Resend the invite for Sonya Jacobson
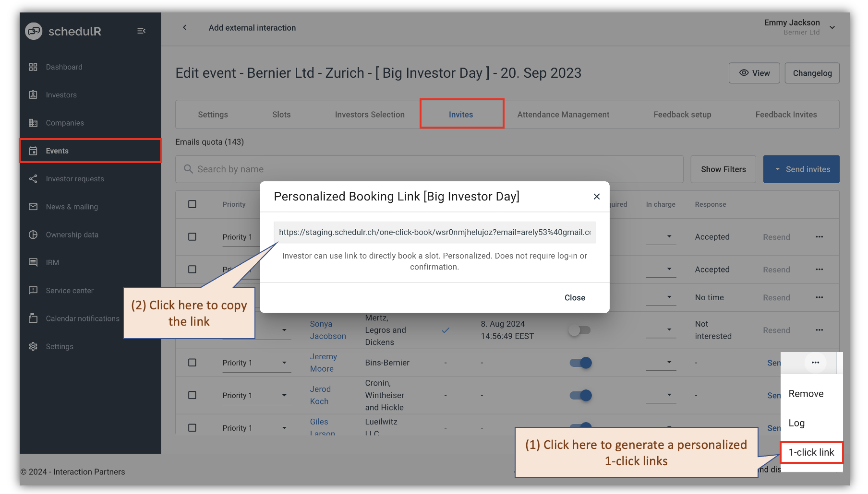The height and width of the screenshot is (494, 868). [776, 330]
